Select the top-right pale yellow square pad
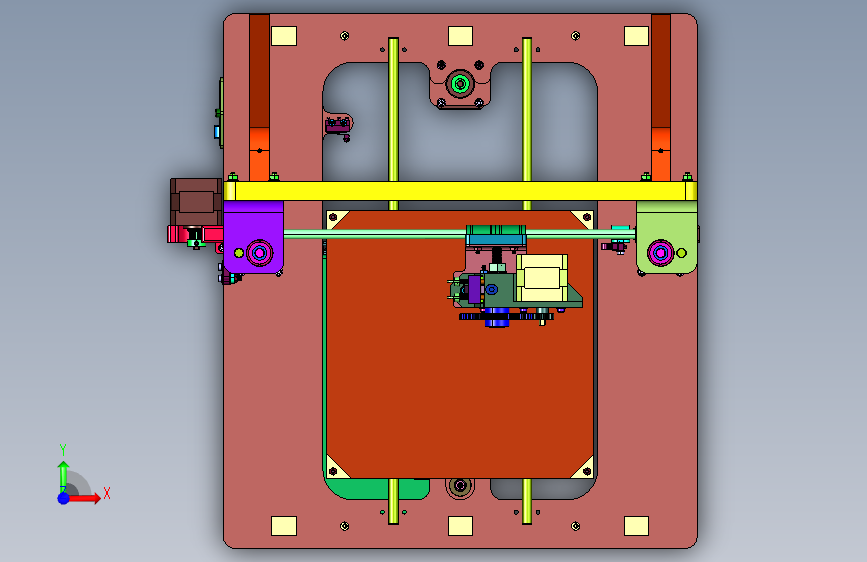 coord(636,36)
